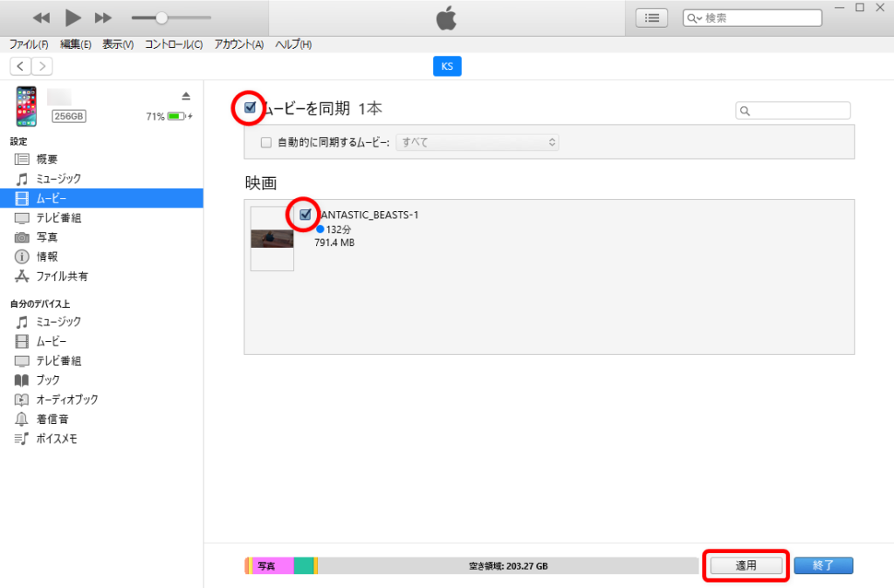Go forward with the right arrow button
The height and width of the screenshot is (588, 894).
coord(42,66)
